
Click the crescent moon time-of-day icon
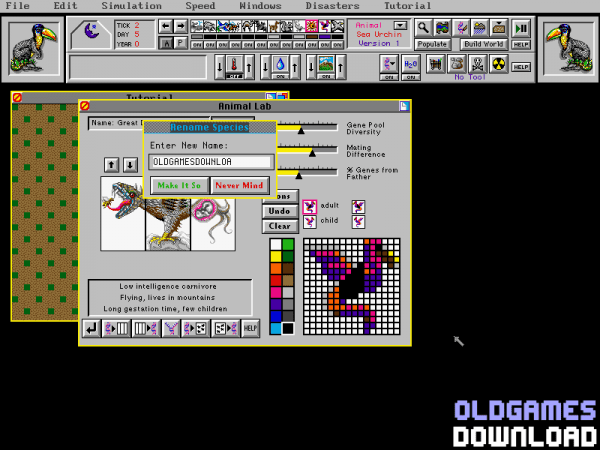[91, 34]
